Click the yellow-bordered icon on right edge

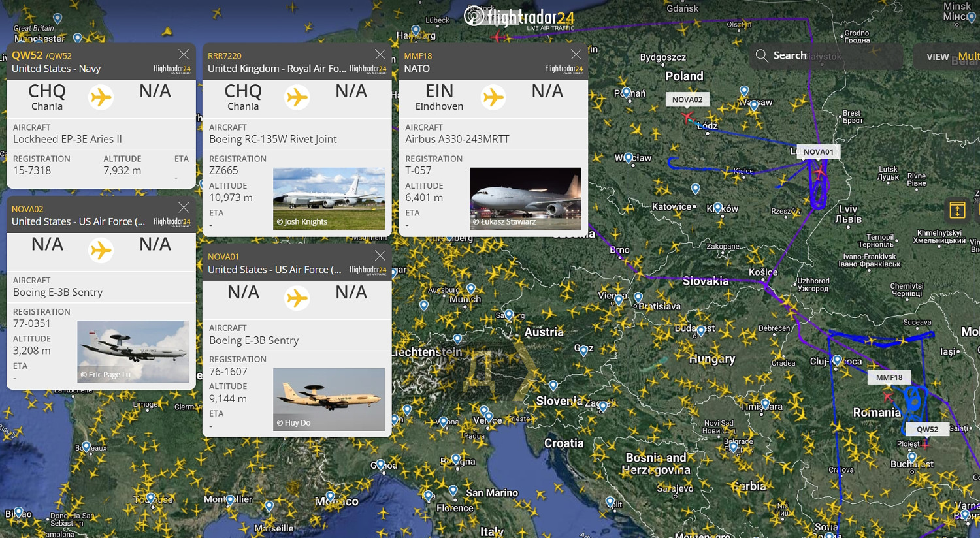click(x=957, y=210)
